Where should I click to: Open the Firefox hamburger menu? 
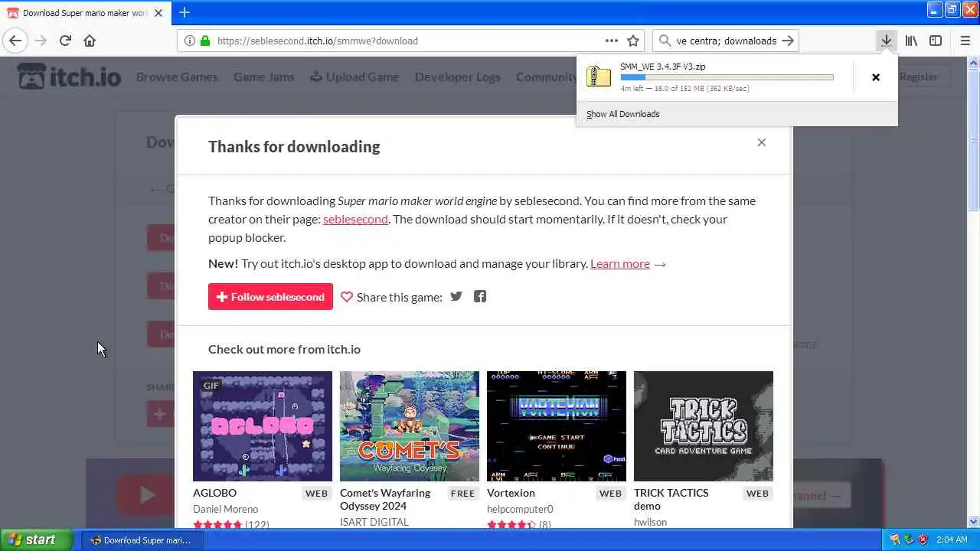965,41
